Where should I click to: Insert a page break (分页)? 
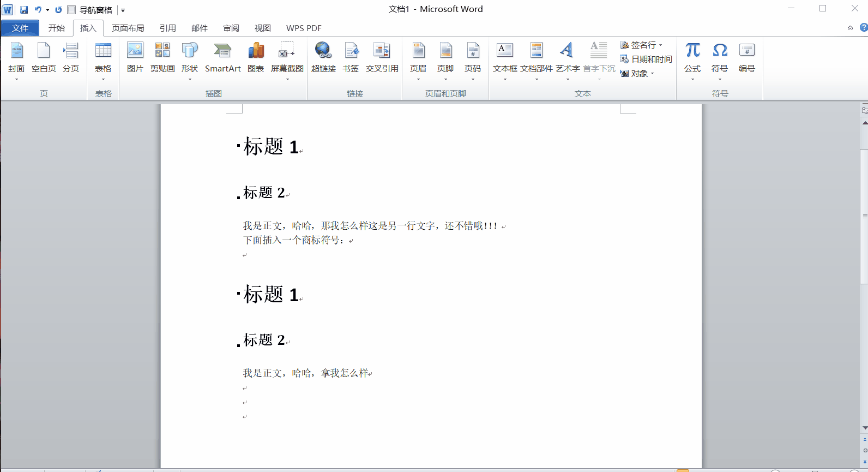pyautogui.click(x=71, y=58)
